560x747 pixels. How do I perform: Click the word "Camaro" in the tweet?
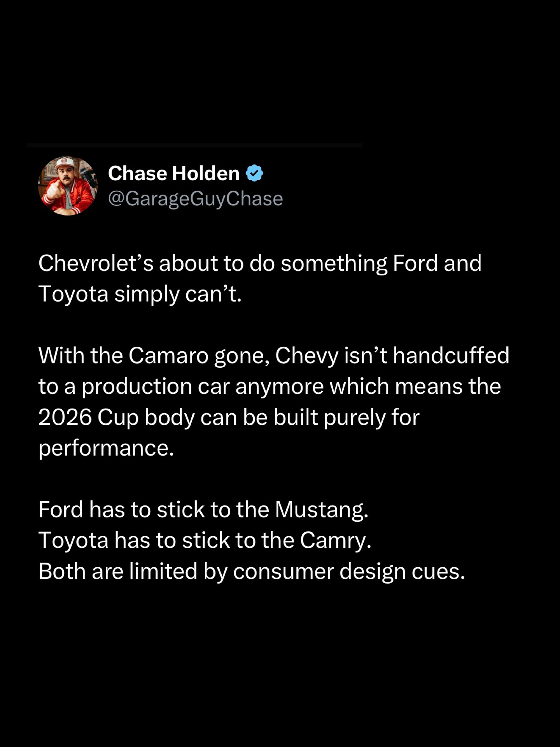tap(168, 356)
